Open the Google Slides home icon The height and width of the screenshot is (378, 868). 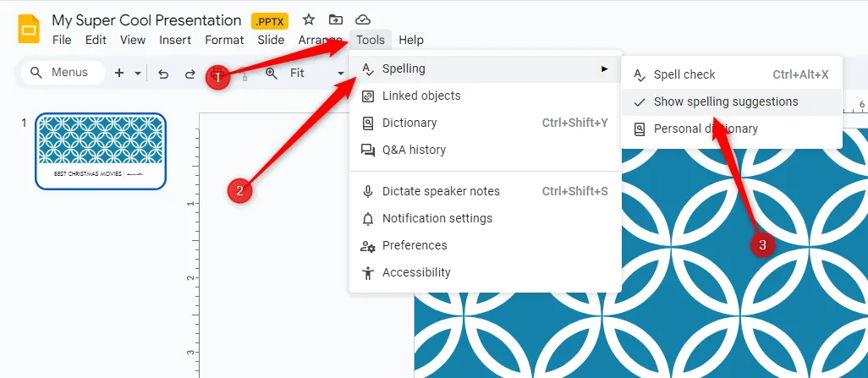click(x=29, y=29)
